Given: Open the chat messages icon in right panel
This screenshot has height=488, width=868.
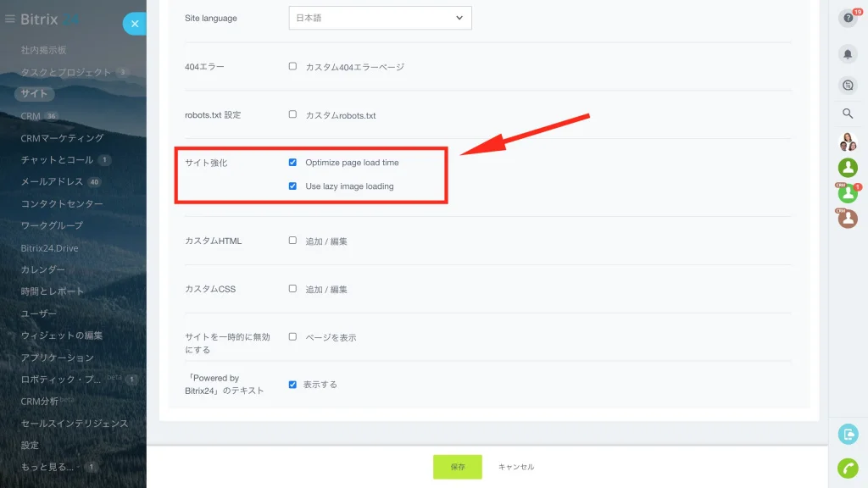Looking at the screenshot, I should (848, 86).
